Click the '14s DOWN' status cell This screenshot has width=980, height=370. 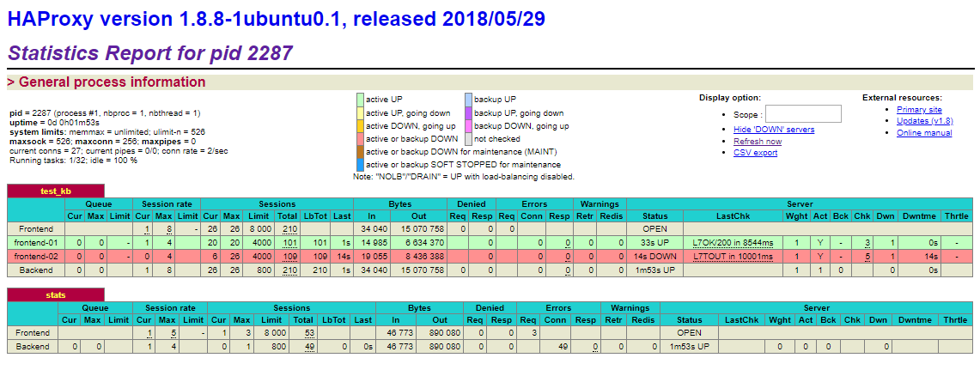(654, 256)
